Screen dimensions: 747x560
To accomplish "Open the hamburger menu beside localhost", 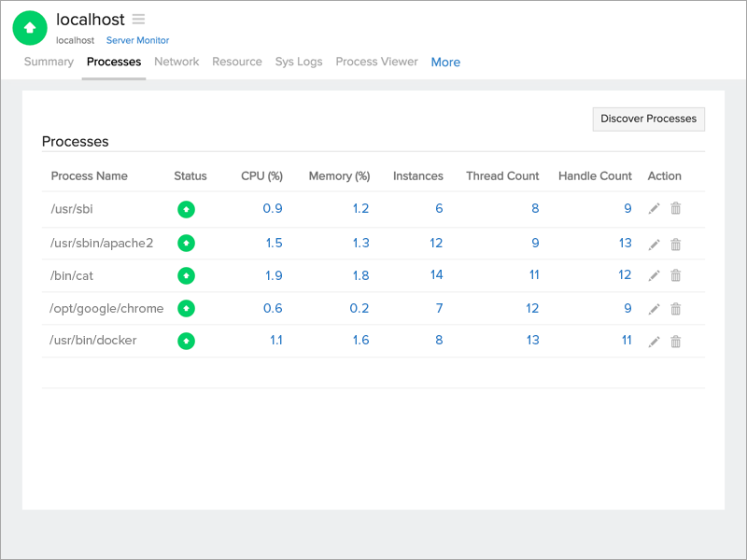I will (x=138, y=19).
